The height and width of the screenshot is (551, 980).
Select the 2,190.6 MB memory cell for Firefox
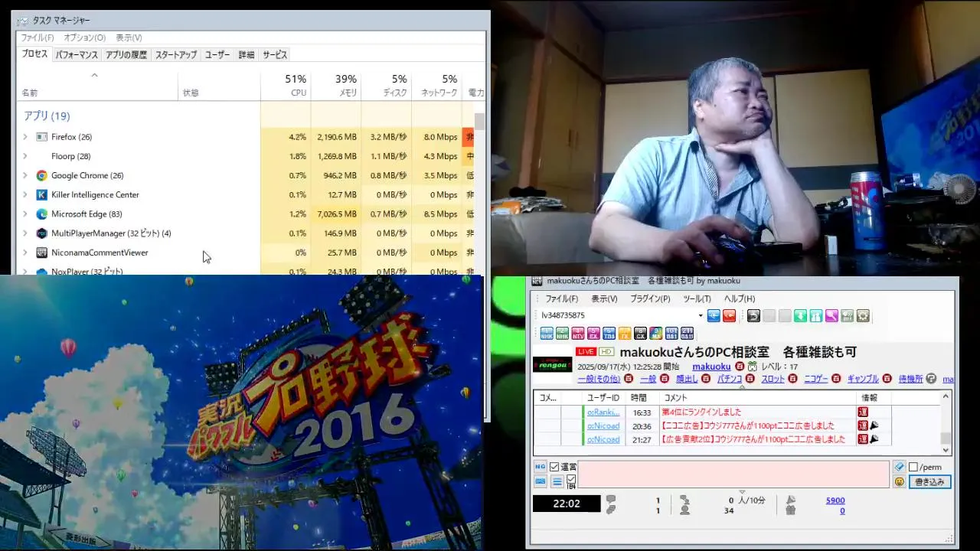point(336,137)
